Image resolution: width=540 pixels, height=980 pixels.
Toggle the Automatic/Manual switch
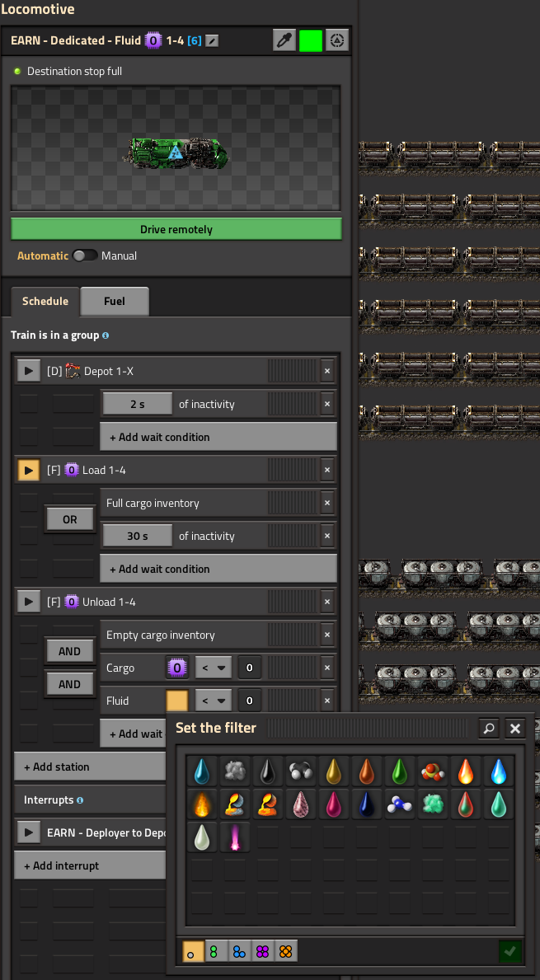click(x=85, y=256)
